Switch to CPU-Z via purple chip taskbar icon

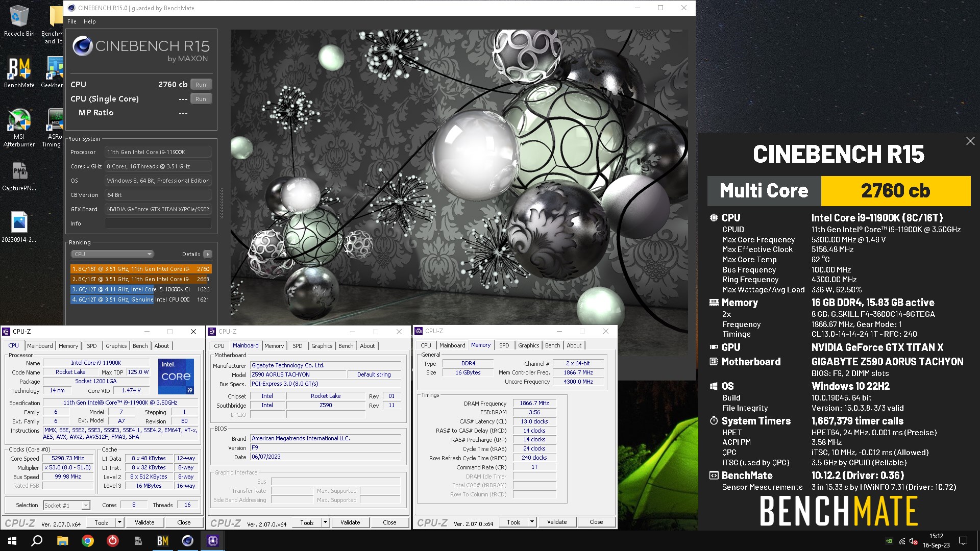213,541
